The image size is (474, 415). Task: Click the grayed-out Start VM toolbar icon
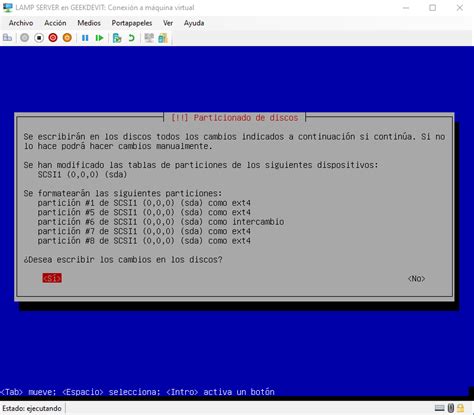tap(24, 38)
